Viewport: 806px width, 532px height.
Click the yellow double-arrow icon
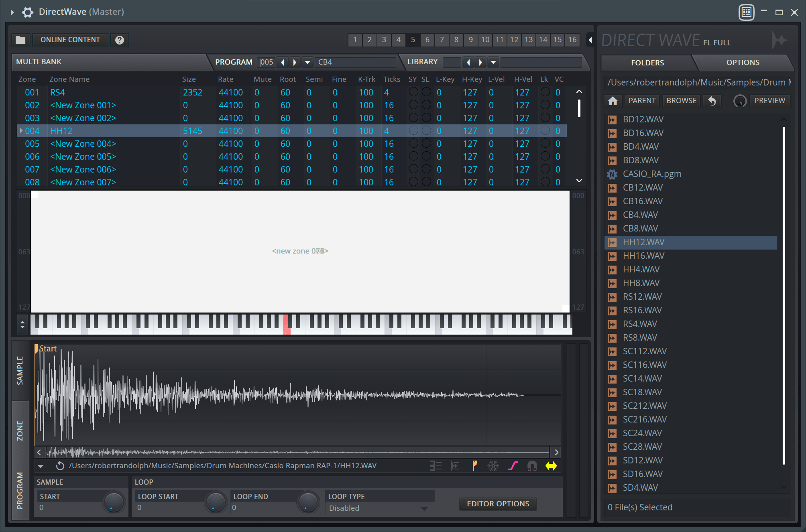(551, 466)
